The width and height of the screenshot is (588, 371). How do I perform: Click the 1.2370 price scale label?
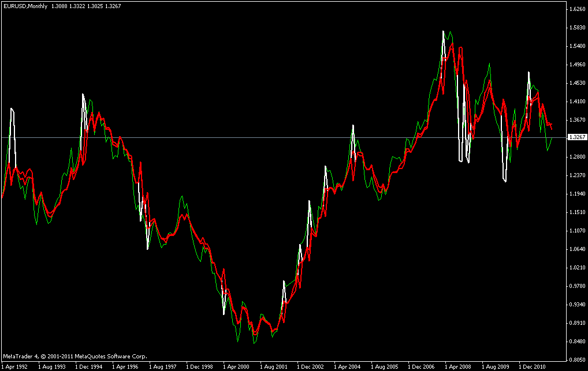point(577,175)
